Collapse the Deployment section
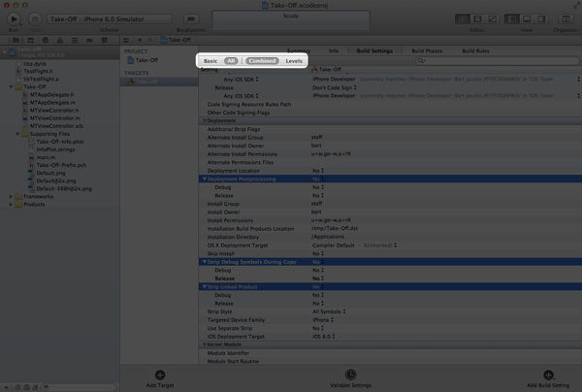Viewport: 582px width, 392px height. (204, 120)
